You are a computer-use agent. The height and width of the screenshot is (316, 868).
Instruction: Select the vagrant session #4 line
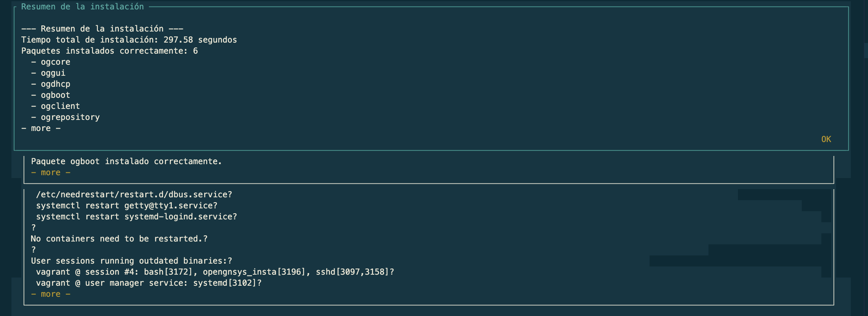[215, 272]
